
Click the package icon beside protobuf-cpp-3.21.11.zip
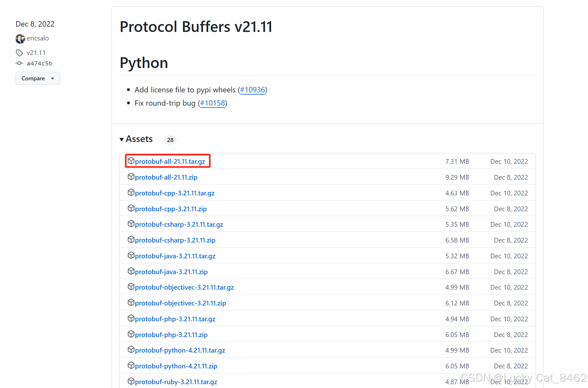click(131, 208)
